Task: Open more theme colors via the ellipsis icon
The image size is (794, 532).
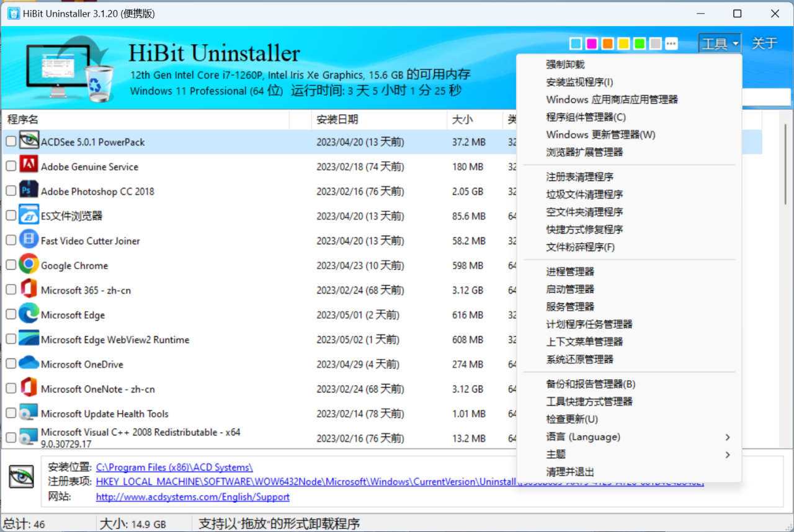Action: tap(671, 43)
